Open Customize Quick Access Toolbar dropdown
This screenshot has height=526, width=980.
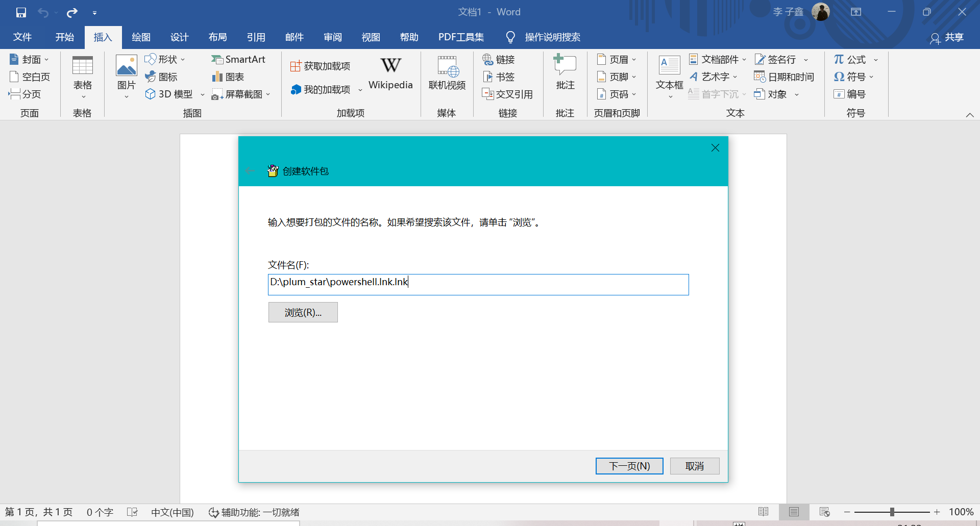pyautogui.click(x=94, y=13)
